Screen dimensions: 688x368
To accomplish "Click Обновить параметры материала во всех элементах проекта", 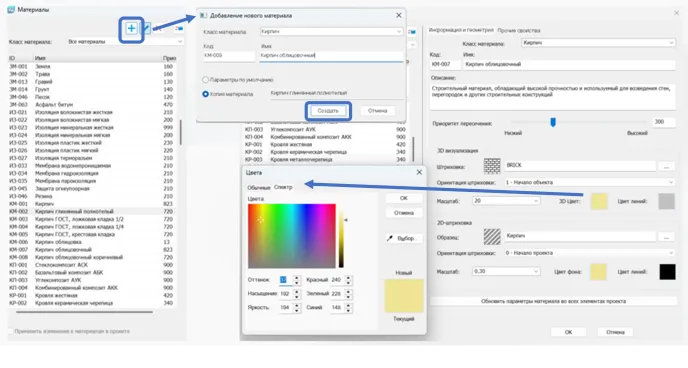I will [x=553, y=301].
